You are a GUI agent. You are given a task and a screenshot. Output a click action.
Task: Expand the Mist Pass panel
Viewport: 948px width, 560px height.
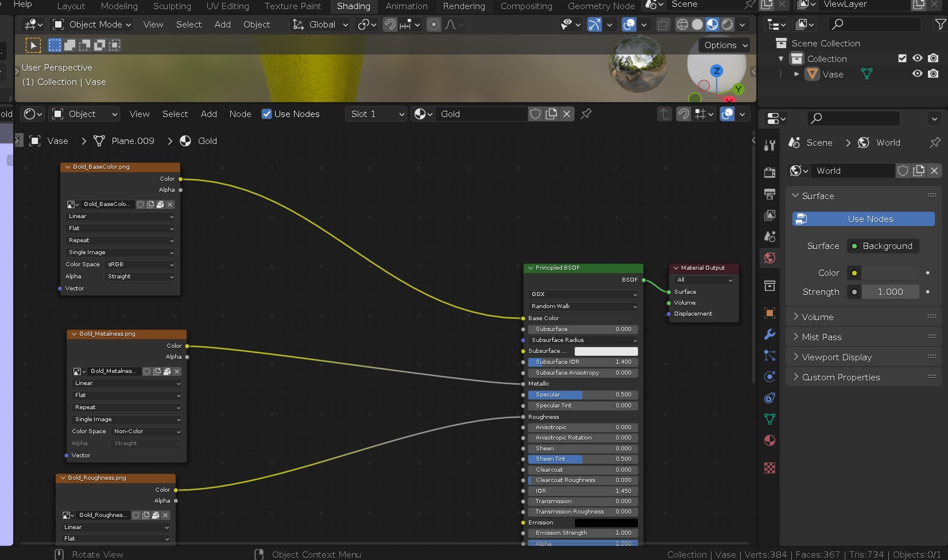(863, 337)
